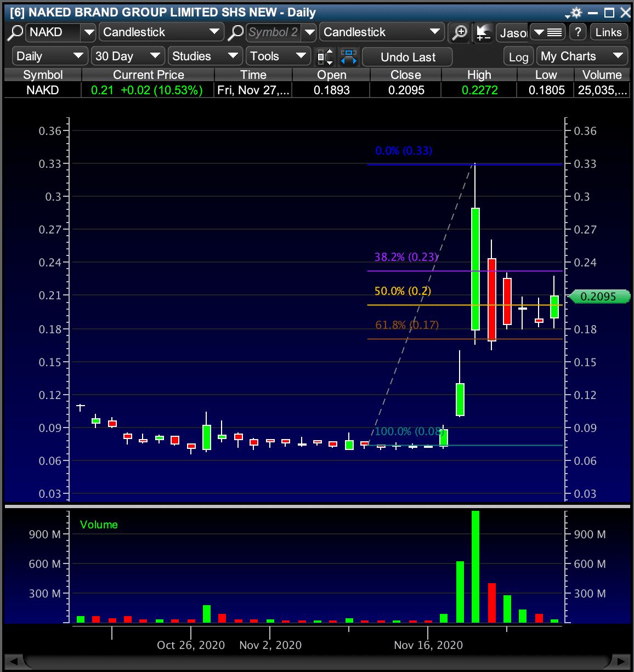This screenshot has width=634, height=672.
Task: Click the vertical scale adjust icon
Action: [325, 56]
